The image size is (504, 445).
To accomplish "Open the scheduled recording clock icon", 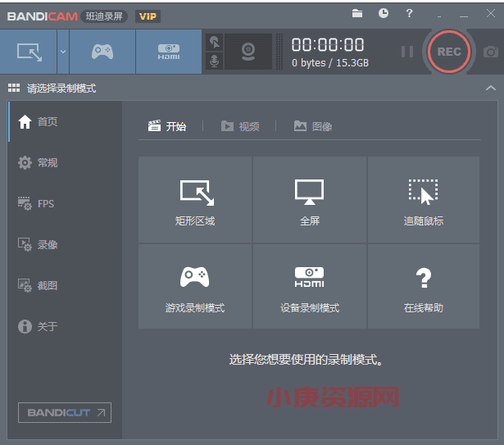I will [384, 13].
